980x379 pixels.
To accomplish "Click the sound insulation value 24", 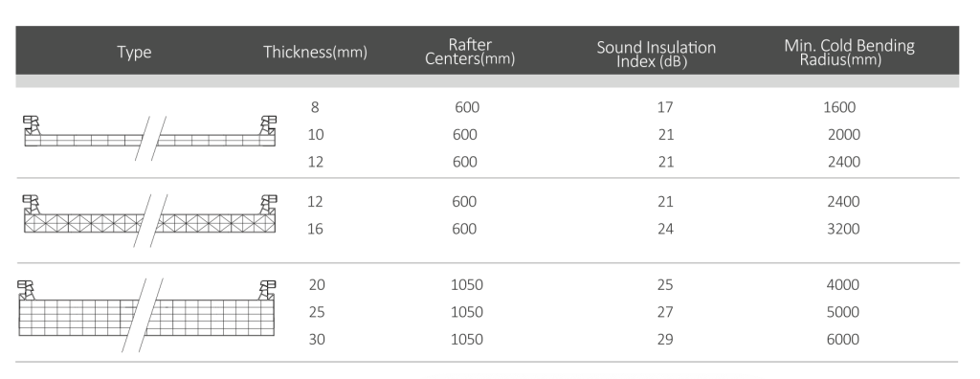I will point(666,229).
